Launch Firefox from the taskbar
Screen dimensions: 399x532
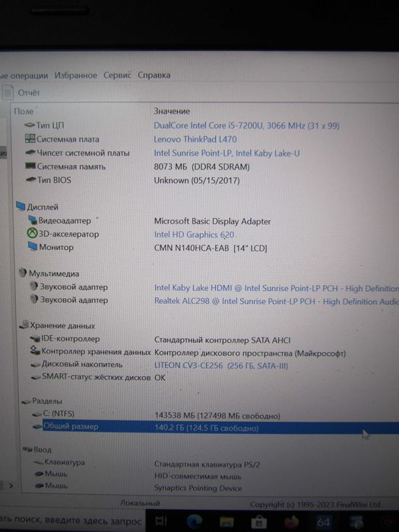(291, 522)
